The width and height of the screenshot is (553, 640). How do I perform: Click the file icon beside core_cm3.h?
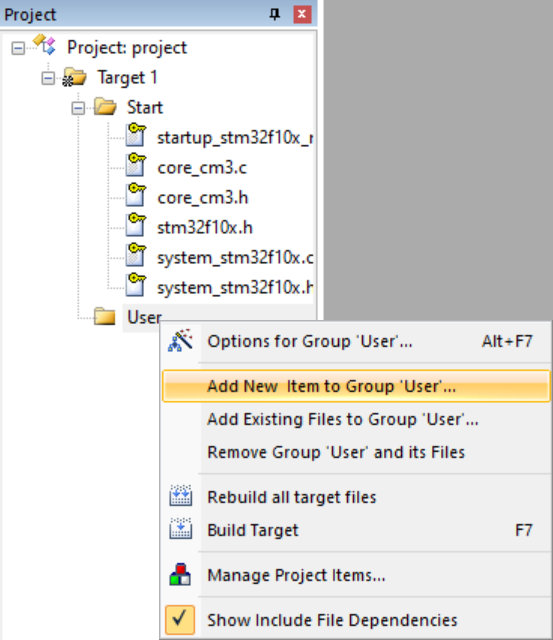[136, 195]
